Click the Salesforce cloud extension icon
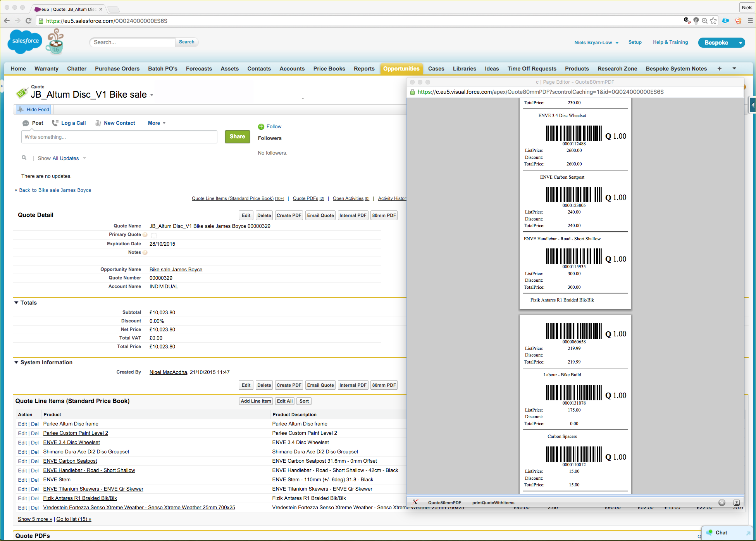The width and height of the screenshot is (756, 541). point(726,21)
